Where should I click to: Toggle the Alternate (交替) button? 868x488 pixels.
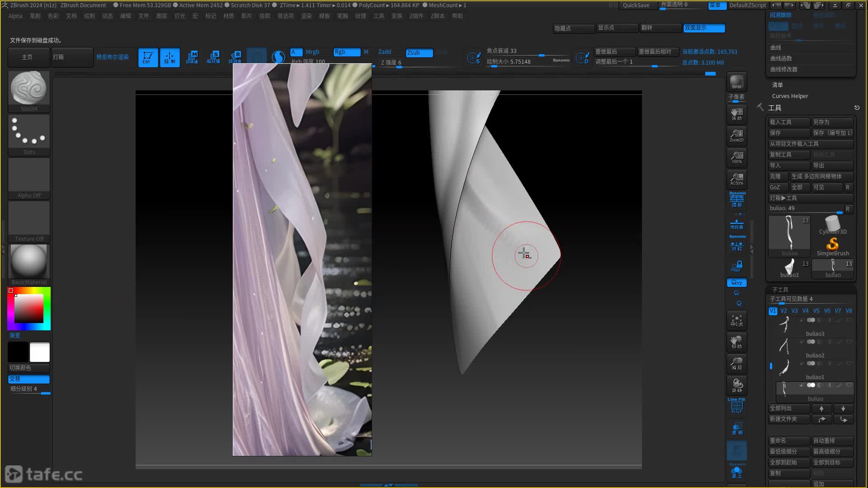coord(29,379)
